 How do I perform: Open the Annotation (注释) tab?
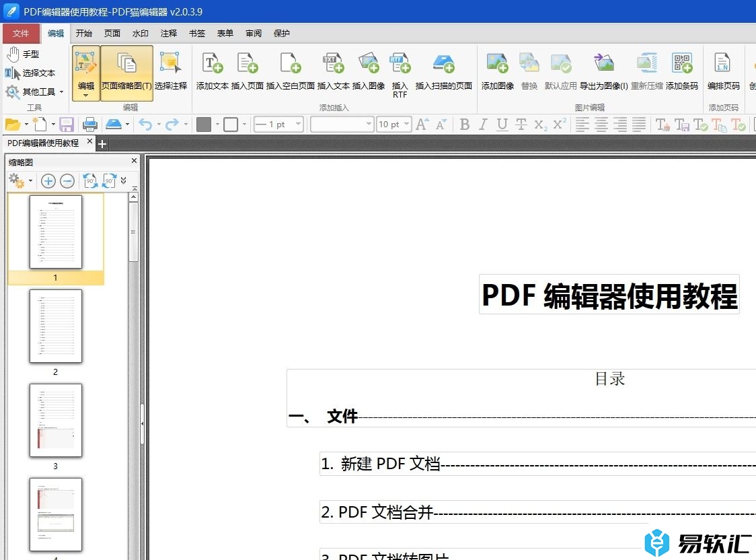[x=169, y=33]
